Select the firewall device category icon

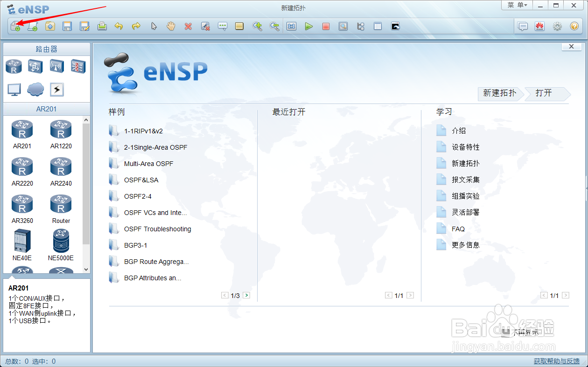[x=78, y=66]
